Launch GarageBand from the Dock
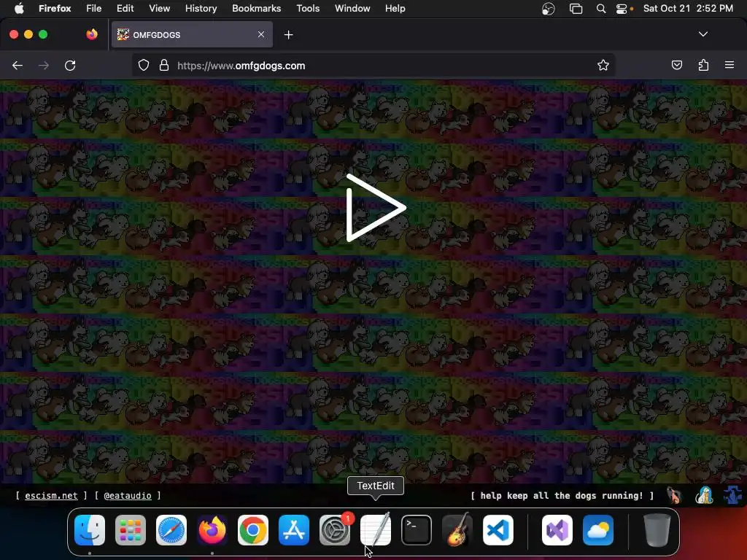The image size is (747, 560). (457, 529)
